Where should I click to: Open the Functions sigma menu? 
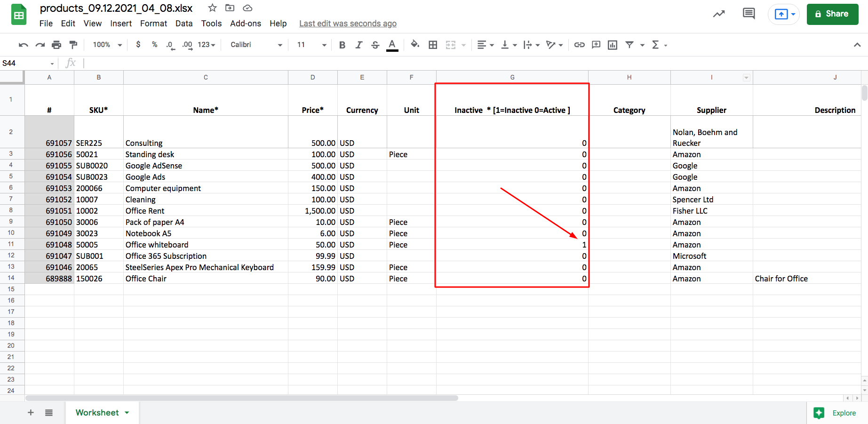659,45
